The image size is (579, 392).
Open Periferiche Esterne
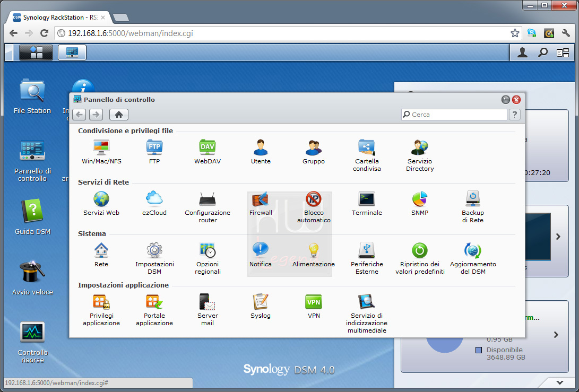pyautogui.click(x=367, y=258)
